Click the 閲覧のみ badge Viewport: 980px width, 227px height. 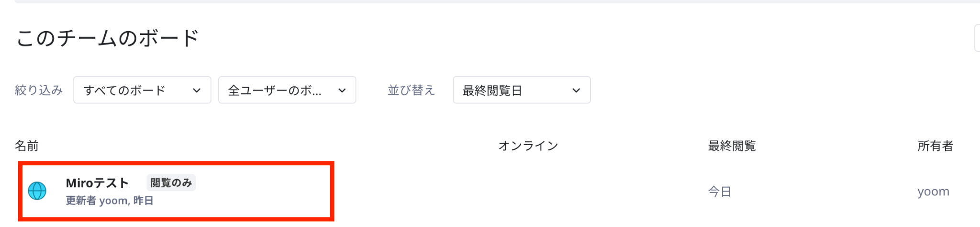171,183
